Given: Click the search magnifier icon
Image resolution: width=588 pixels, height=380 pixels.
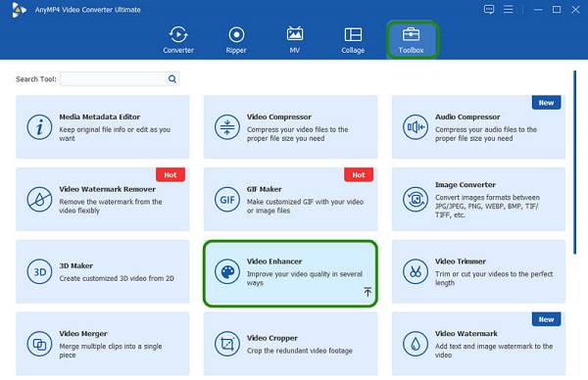Looking at the screenshot, I should point(172,78).
